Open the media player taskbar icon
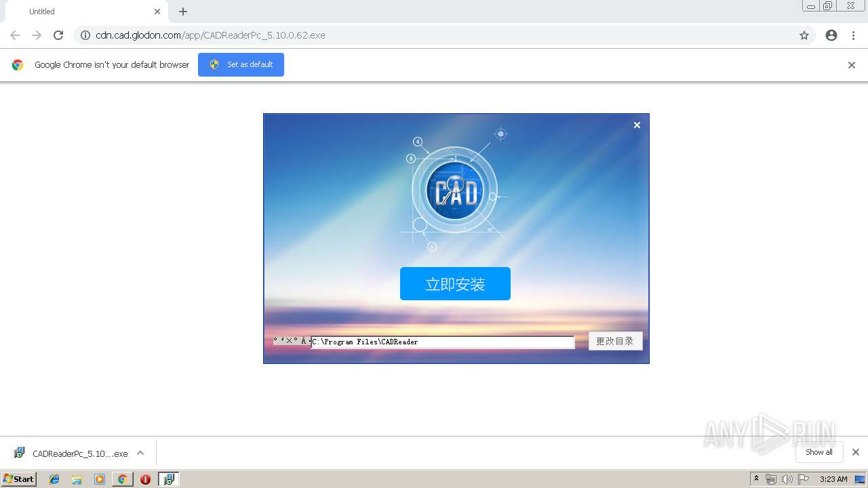This screenshot has width=868, height=488. pos(100,479)
